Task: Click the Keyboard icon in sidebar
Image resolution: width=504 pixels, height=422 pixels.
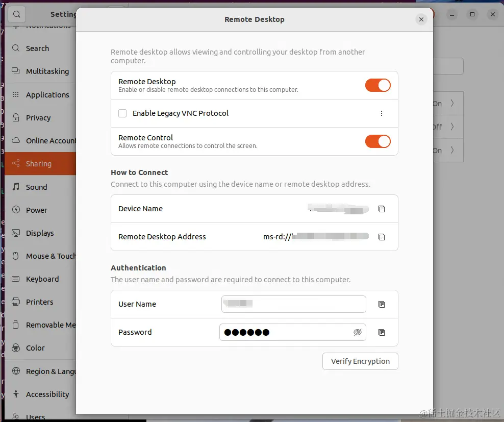Action: tap(16, 279)
